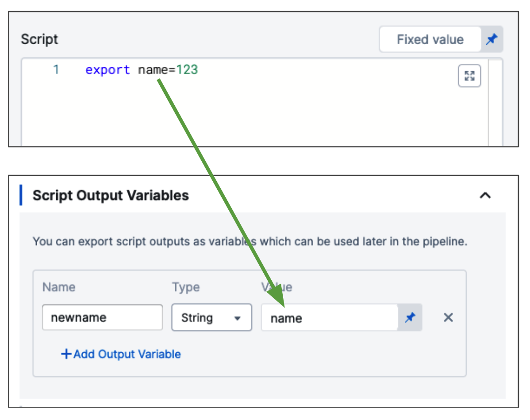
Task: Focus the Name field containing newname
Action: click(102, 317)
